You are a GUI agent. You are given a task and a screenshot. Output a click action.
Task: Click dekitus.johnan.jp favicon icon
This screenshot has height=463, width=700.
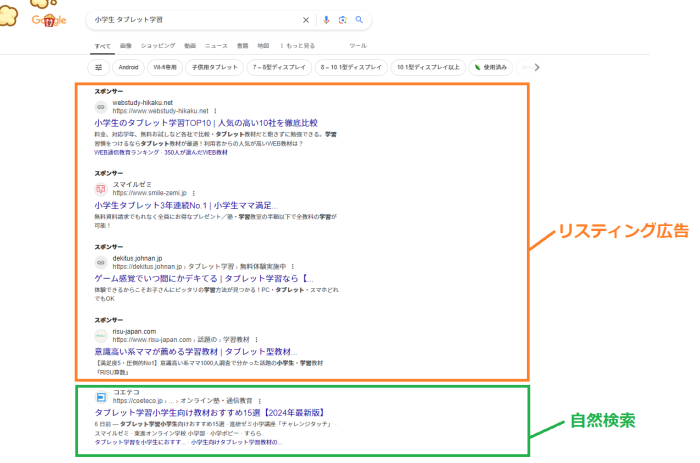101,263
